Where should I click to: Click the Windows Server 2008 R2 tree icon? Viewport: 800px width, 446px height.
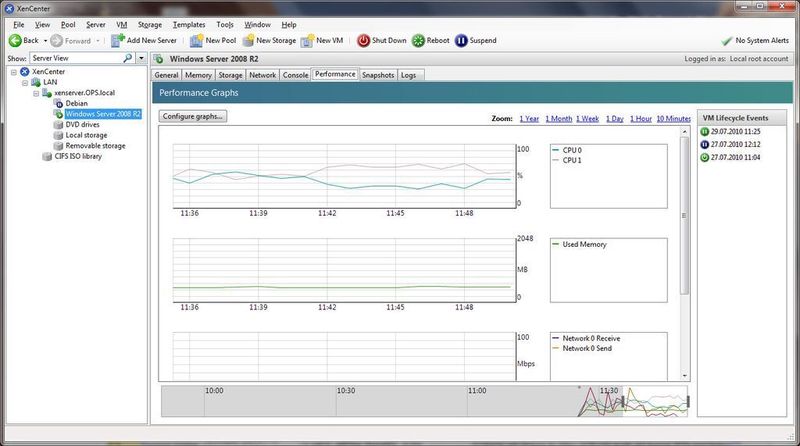[x=58, y=114]
